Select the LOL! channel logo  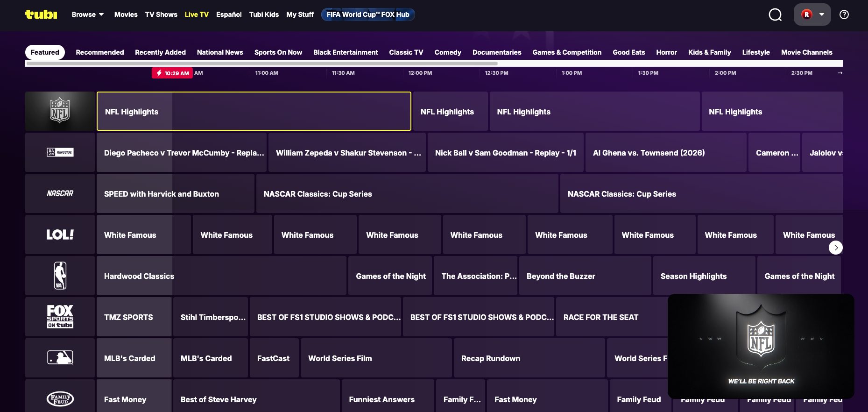(x=60, y=234)
